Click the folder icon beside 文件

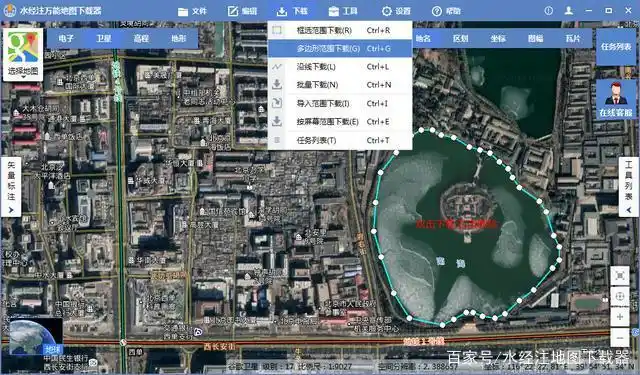(183, 11)
